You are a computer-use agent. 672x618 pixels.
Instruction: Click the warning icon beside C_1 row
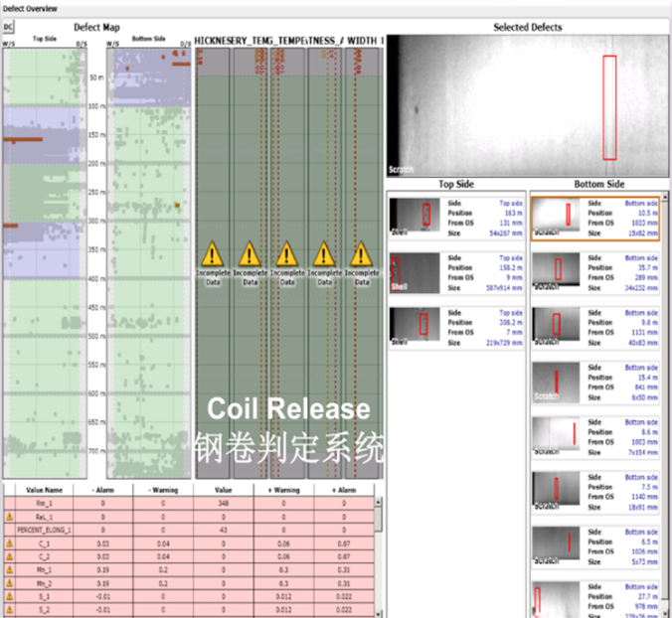[x=9, y=542]
